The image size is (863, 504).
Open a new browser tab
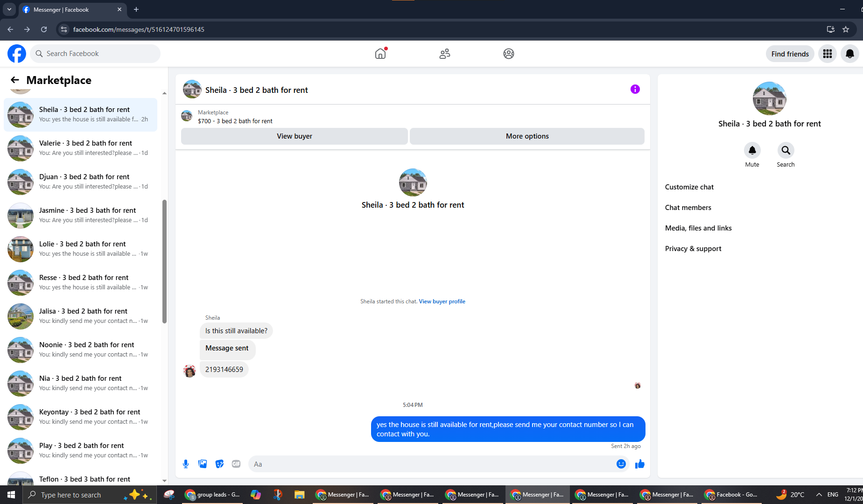point(136,9)
